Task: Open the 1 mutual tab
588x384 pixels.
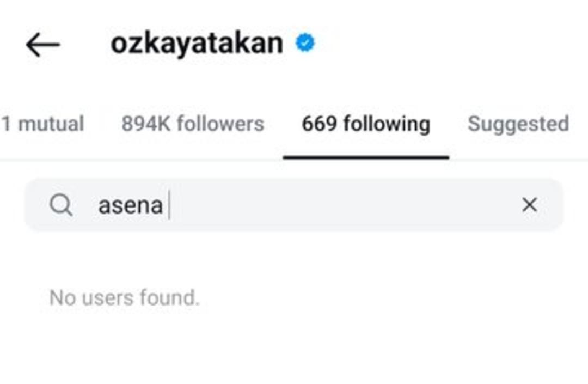Action: coord(42,124)
